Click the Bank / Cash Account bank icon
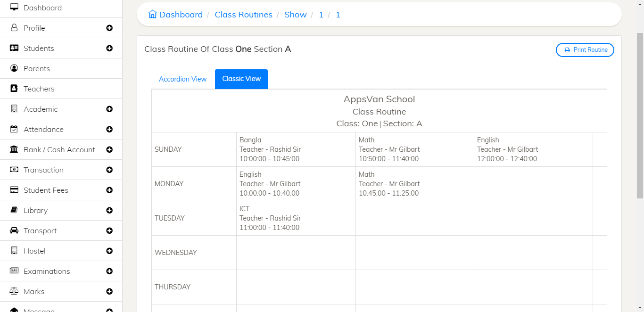Screen dimensions: 644x312 tap(14, 149)
